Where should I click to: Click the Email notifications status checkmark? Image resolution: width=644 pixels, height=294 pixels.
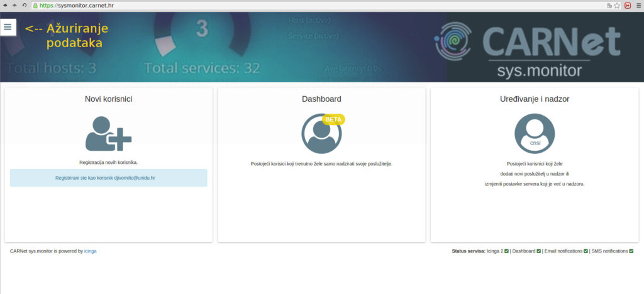pyautogui.click(x=586, y=251)
